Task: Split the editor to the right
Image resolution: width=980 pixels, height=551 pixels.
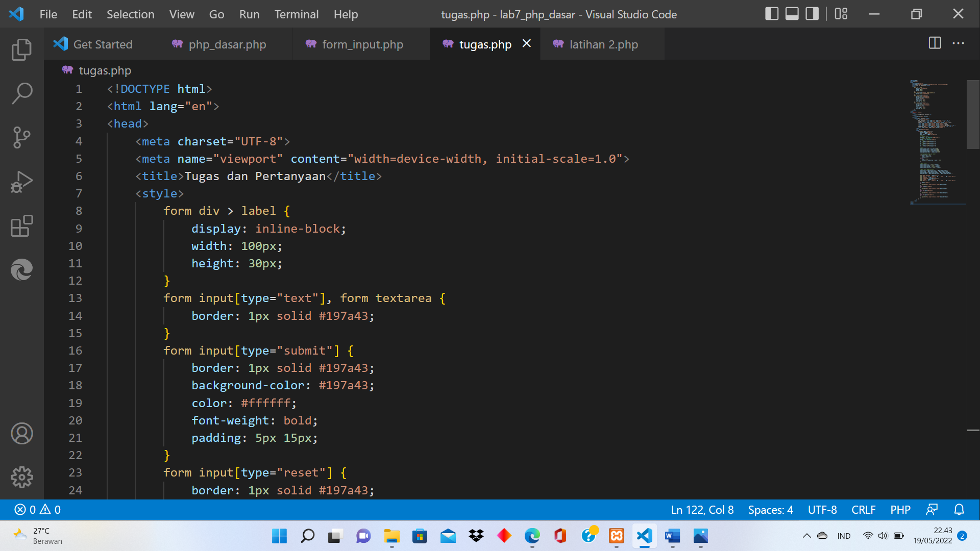Action: pos(935,43)
